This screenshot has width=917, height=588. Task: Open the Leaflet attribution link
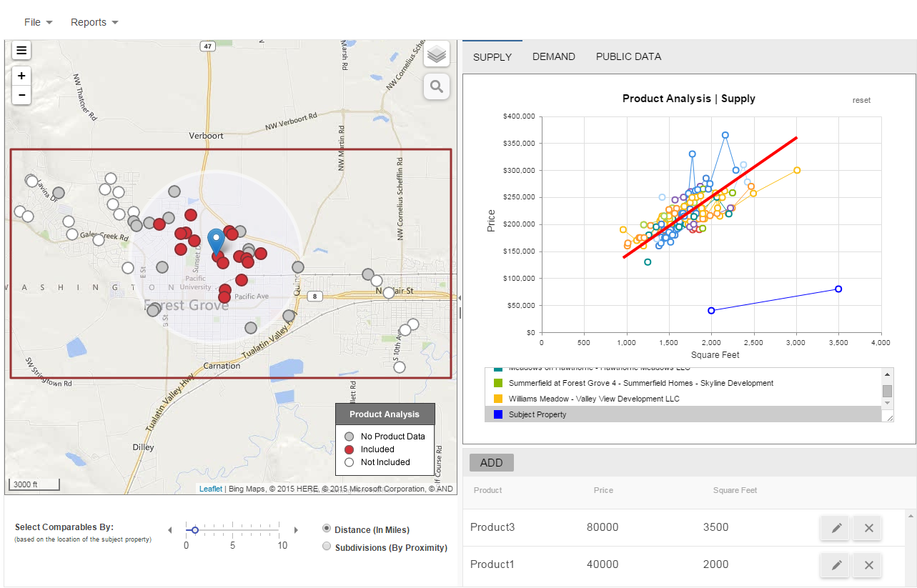tap(211, 489)
